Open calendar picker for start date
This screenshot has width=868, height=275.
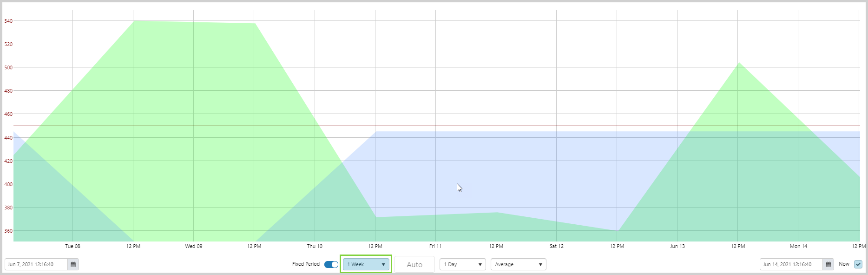pos(73,264)
